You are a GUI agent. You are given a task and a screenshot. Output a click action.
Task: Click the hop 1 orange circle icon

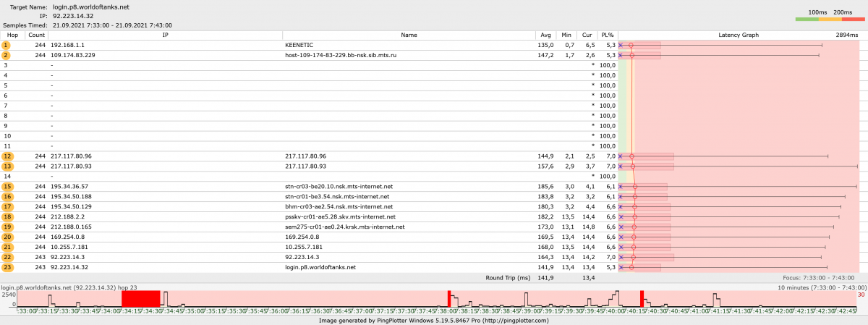[7, 45]
